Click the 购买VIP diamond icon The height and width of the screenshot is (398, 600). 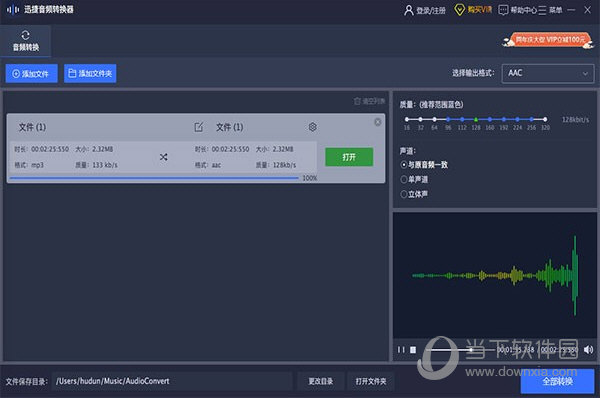click(459, 10)
